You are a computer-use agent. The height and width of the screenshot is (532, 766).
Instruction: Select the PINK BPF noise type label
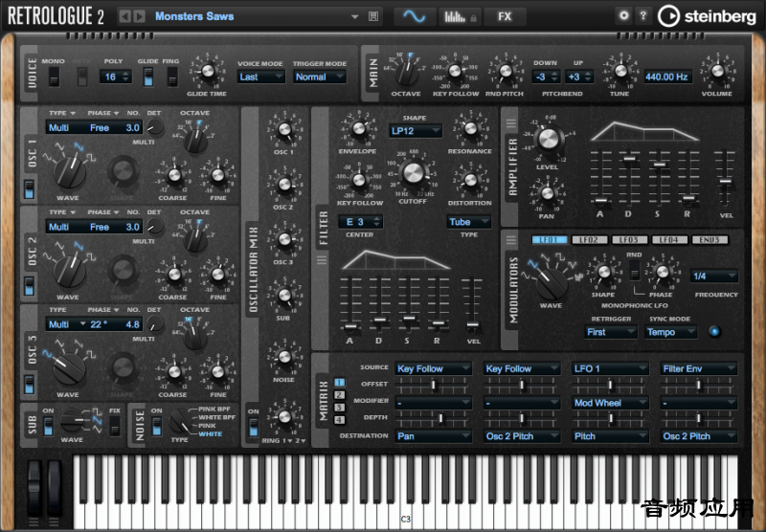tap(214, 409)
